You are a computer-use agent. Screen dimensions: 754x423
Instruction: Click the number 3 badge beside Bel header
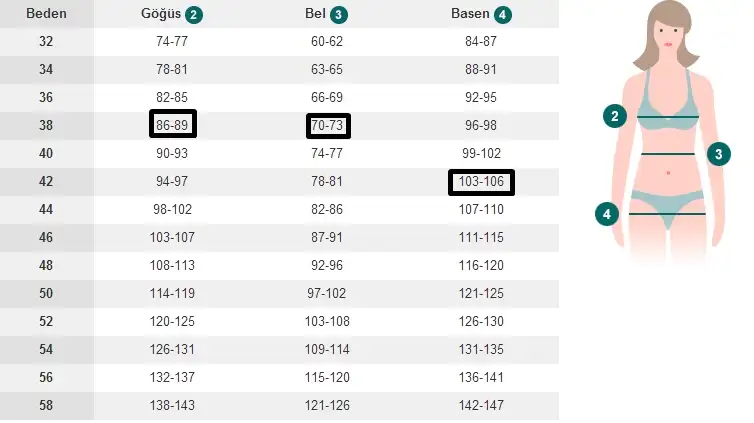[340, 15]
